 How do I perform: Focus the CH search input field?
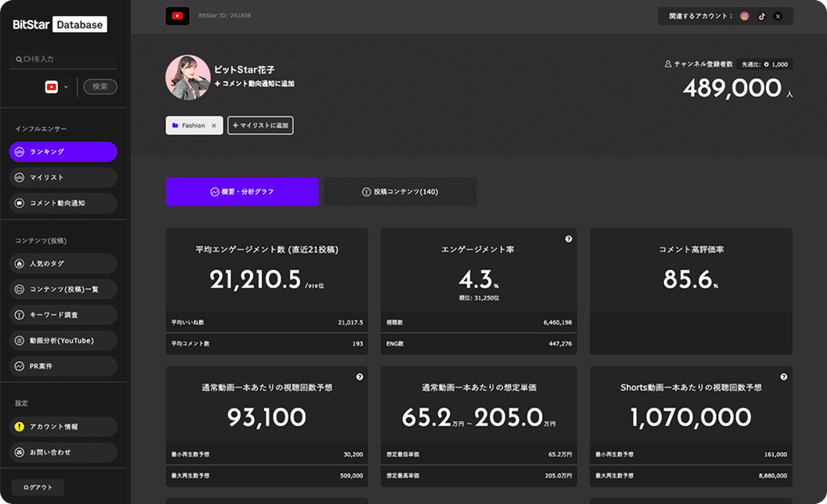(x=63, y=59)
